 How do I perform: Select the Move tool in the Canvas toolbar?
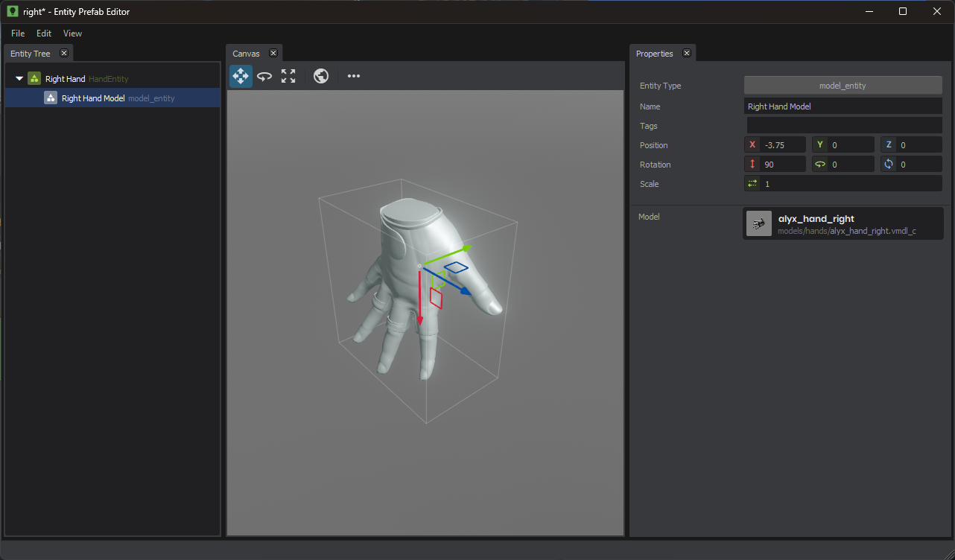coord(240,75)
